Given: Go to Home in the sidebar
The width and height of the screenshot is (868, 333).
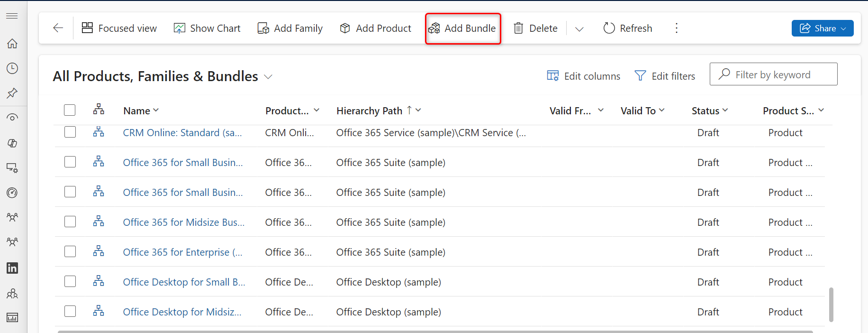Looking at the screenshot, I should coord(12,44).
